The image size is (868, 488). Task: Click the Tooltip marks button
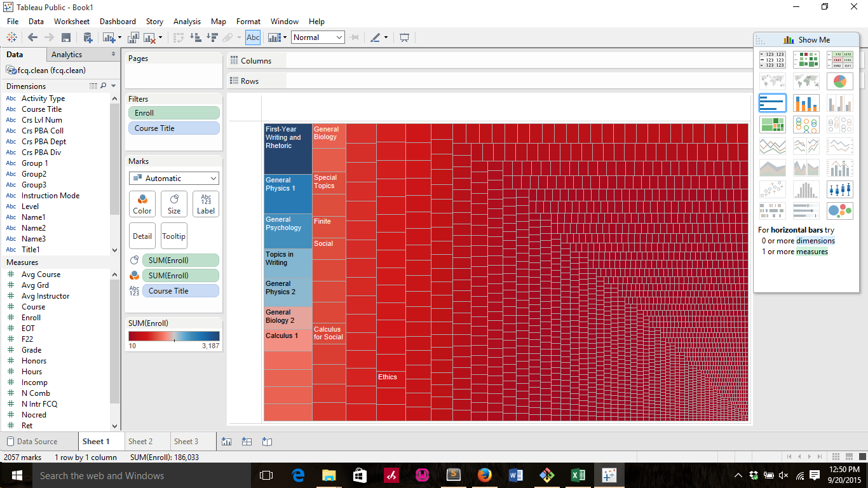[x=174, y=236]
